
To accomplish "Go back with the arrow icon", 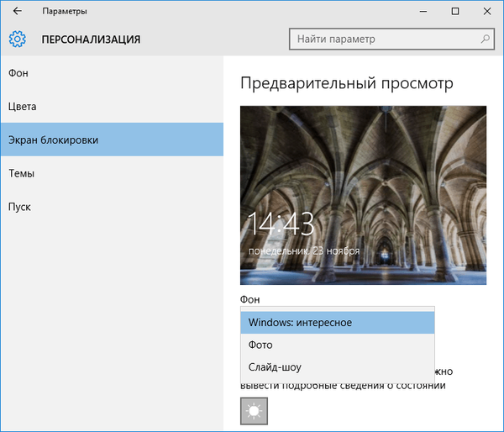I will [x=18, y=11].
